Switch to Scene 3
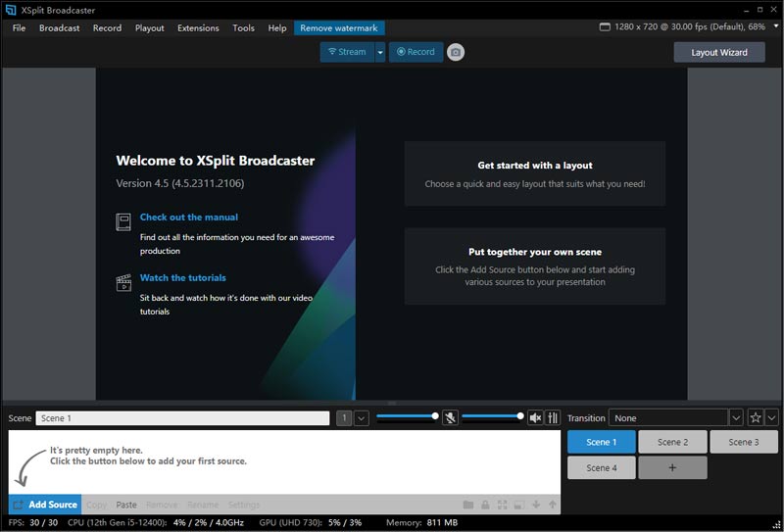 tap(744, 442)
